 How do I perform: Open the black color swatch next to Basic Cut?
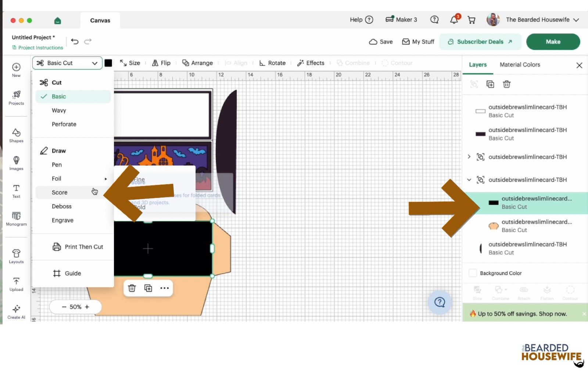(108, 63)
